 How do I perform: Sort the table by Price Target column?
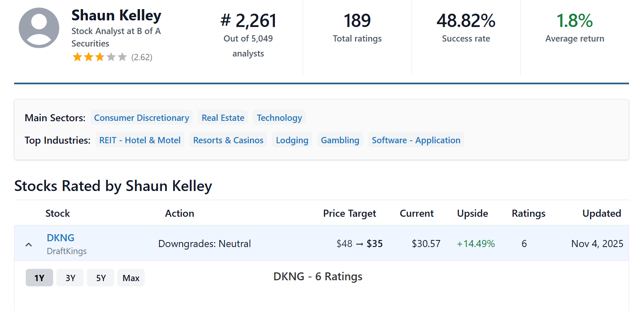pos(349,213)
